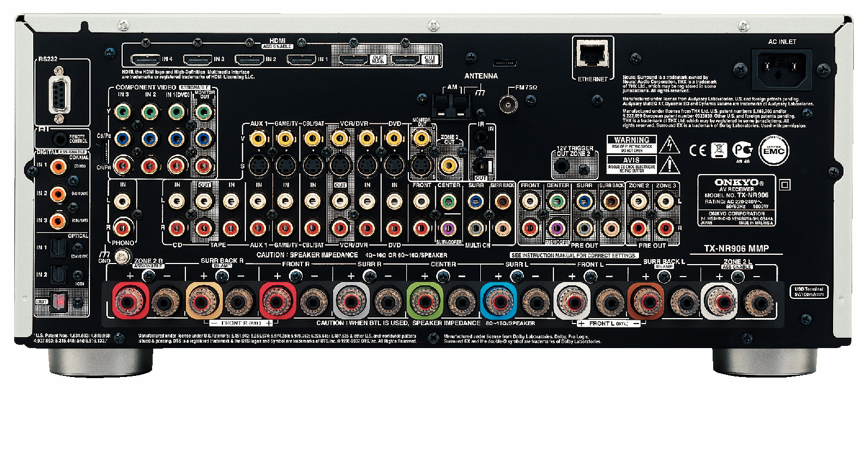Screen dimensions: 868x473
Task: Click the WARNING electric shock label
Action: point(631,145)
